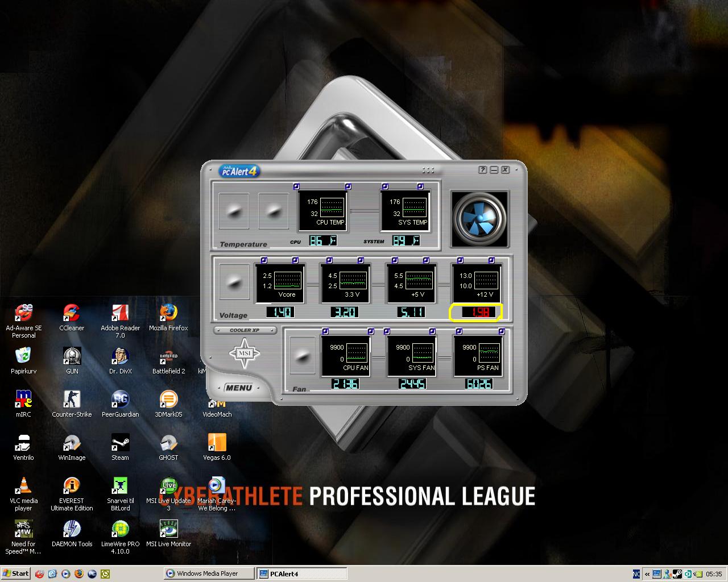
Task: Select the Battlefield 2 desktop icon
Action: pyautogui.click(x=169, y=361)
